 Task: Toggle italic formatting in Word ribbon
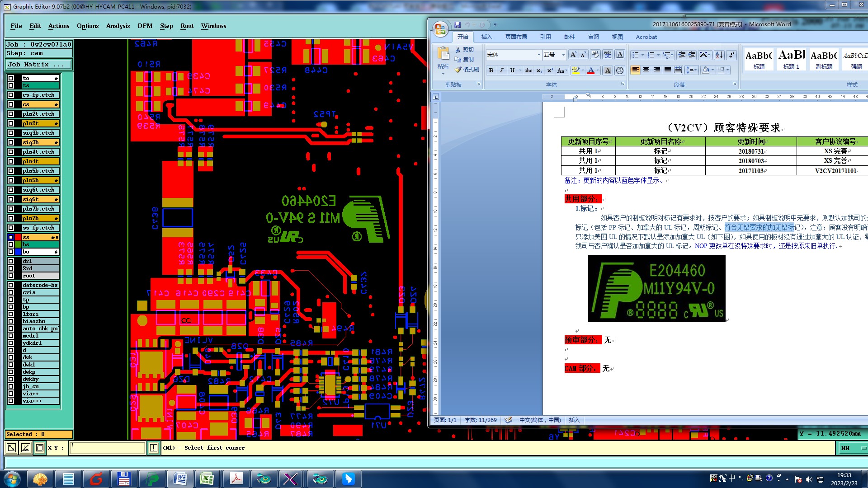click(x=501, y=70)
